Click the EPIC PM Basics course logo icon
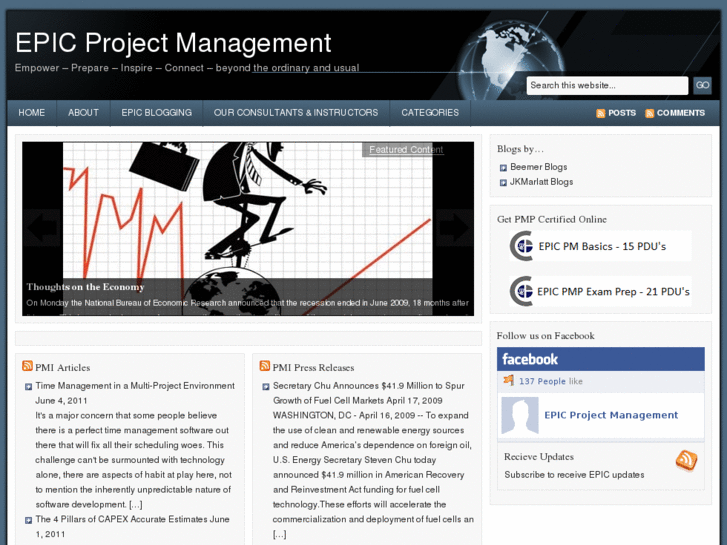727x545 pixels. click(x=522, y=246)
